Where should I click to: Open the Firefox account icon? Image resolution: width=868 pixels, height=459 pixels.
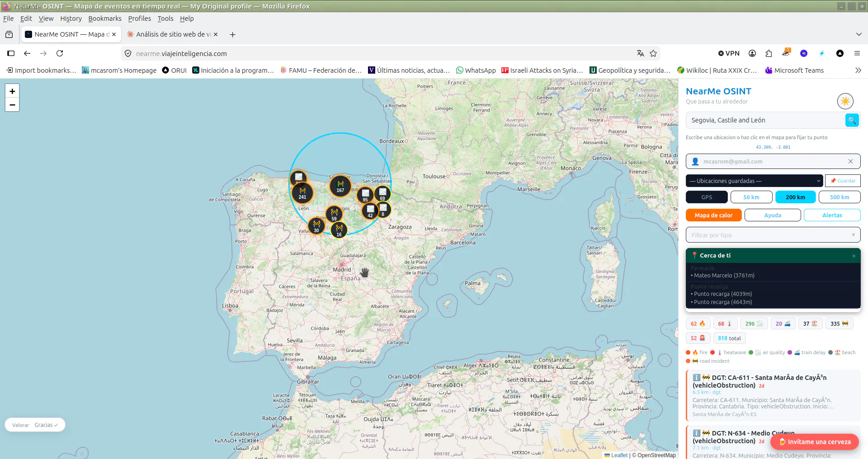point(752,53)
